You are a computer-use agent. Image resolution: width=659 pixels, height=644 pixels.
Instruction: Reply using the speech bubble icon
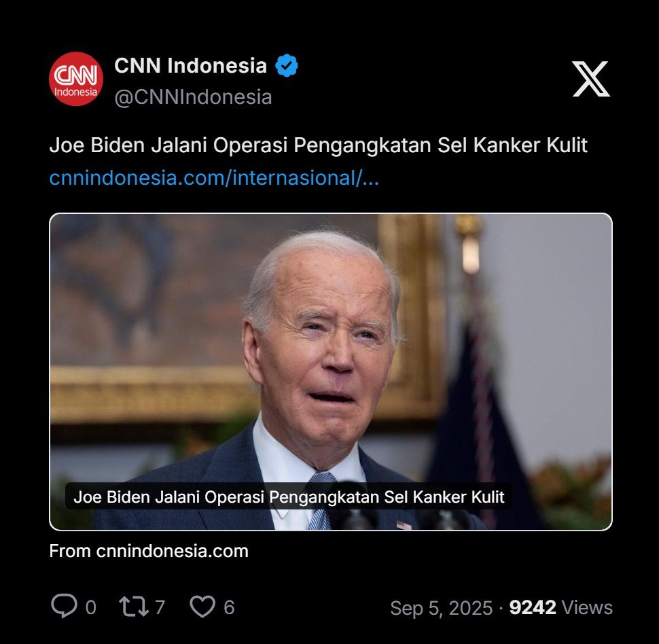point(65,606)
